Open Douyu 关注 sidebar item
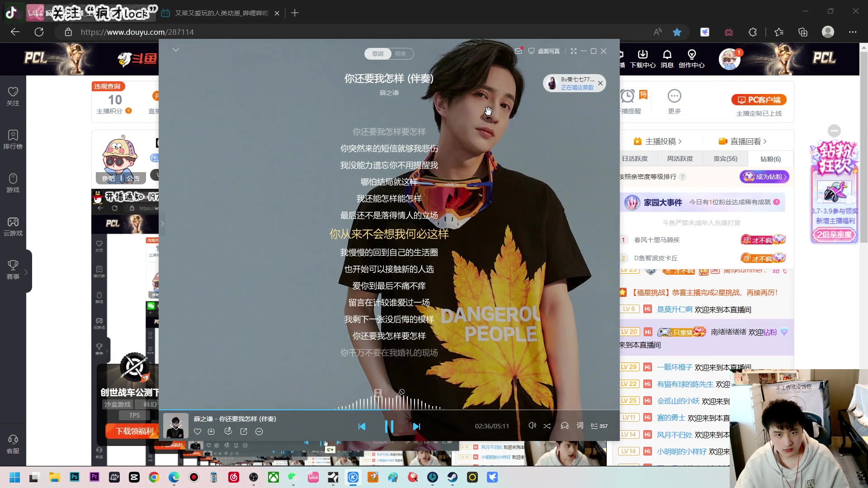Screen dimensions: 868x488 pos(13,96)
